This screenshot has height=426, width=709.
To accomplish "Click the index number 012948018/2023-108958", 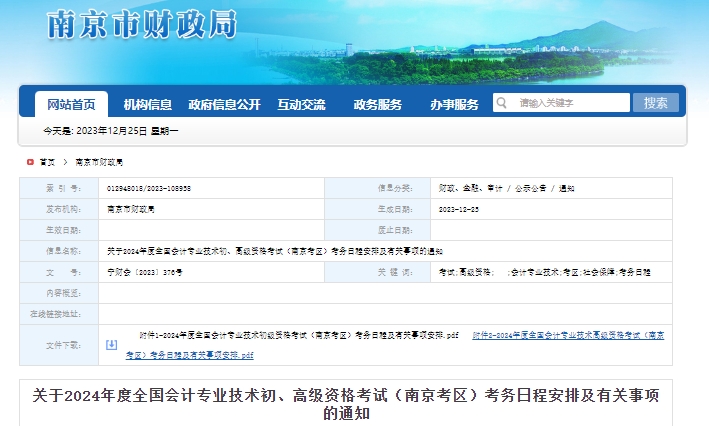I will tap(148, 188).
